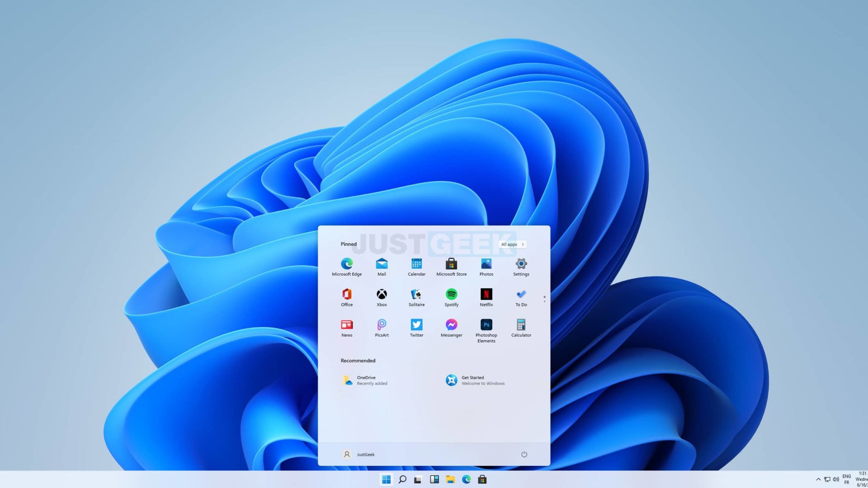Go to next pinned page dots
Image resolution: width=868 pixels, height=488 pixels.
click(x=544, y=299)
